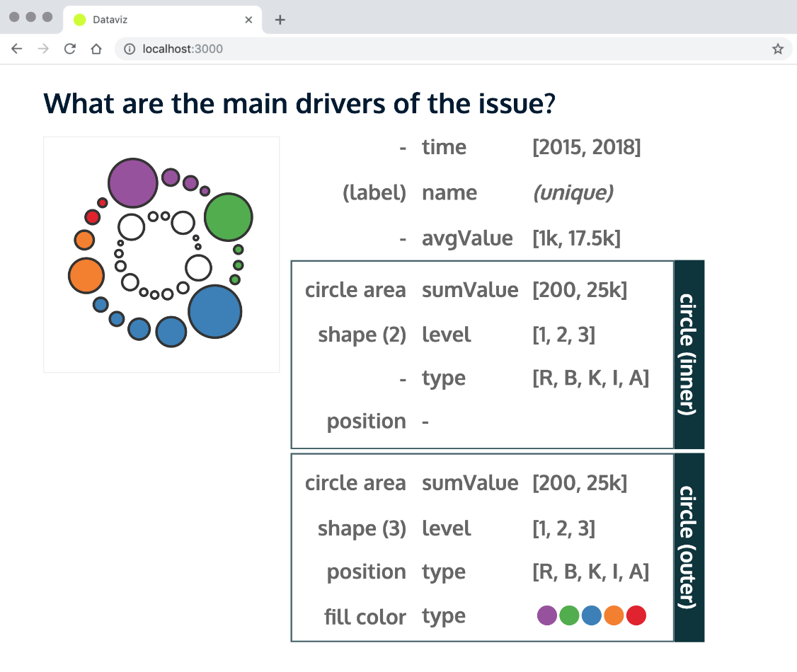This screenshot has height=672, width=797.
Task: Select the large green bubble in chart
Action: (x=228, y=217)
